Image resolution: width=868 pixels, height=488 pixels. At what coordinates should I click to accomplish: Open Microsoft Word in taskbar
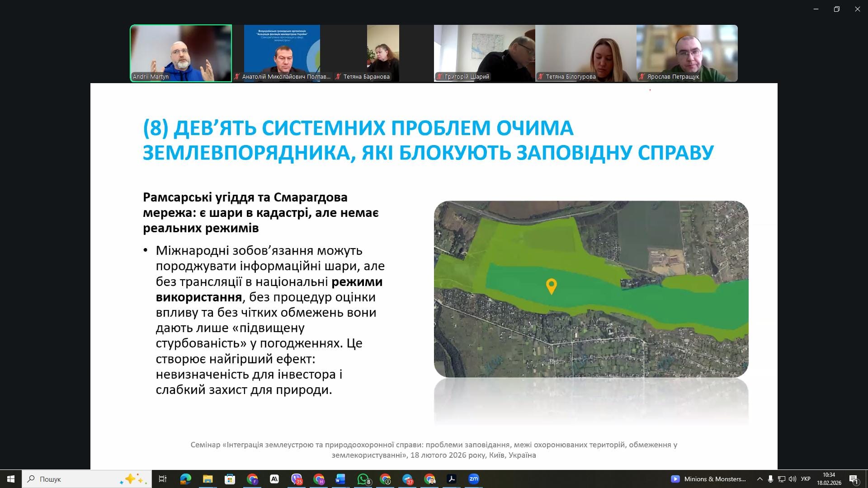click(x=340, y=479)
